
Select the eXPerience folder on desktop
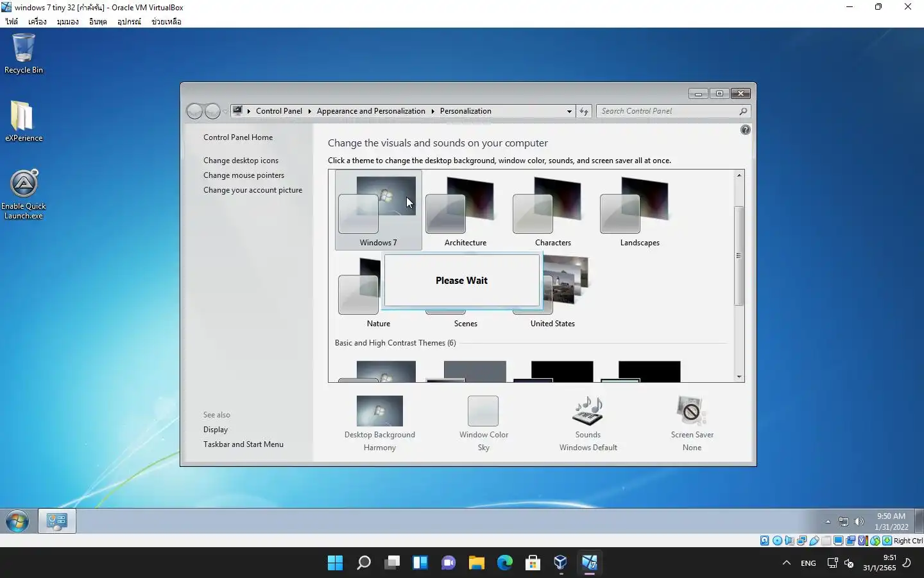point(24,121)
